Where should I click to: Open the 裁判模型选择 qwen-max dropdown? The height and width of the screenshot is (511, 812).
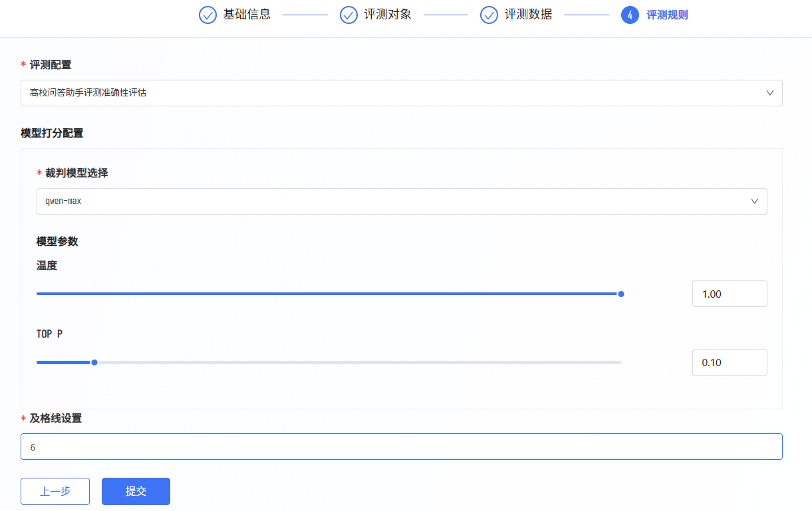pyautogui.click(x=402, y=201)
